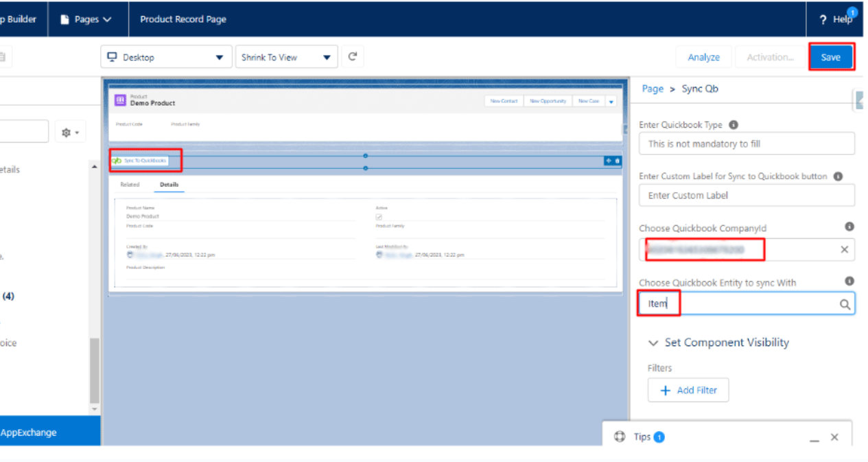Click the components list scrollbar thumb

tap(95, 371)
